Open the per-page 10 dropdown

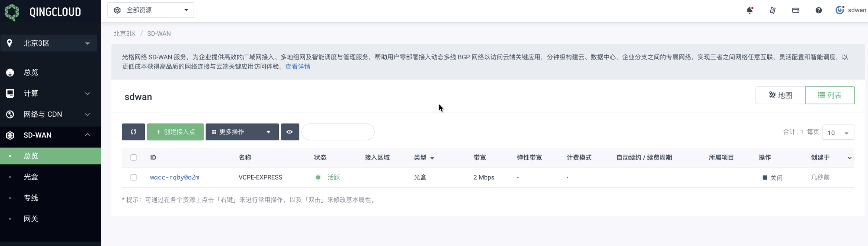(x=838, y=133)
